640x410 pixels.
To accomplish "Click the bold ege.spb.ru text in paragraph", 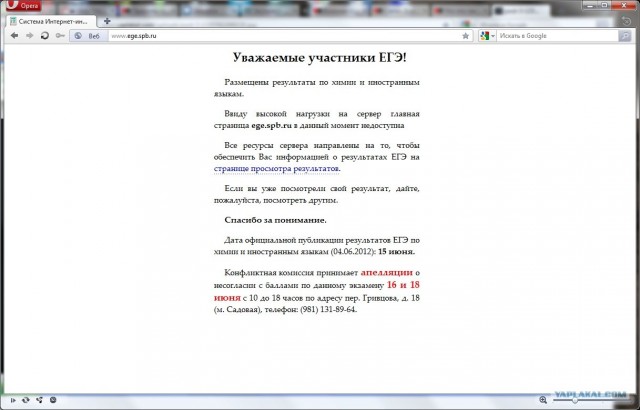I will click(271, 126).
